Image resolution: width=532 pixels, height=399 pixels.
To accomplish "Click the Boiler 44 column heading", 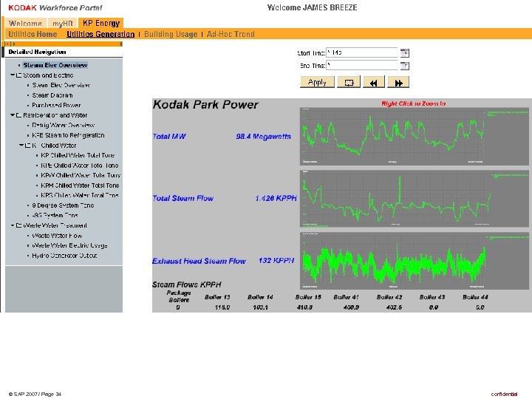I will tap(475, 297).
